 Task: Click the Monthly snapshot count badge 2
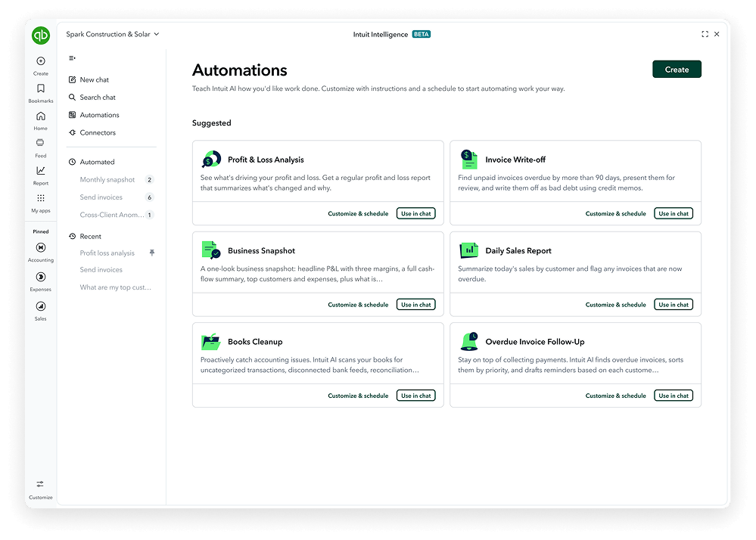pyautogui.click(x=150, y=180)
